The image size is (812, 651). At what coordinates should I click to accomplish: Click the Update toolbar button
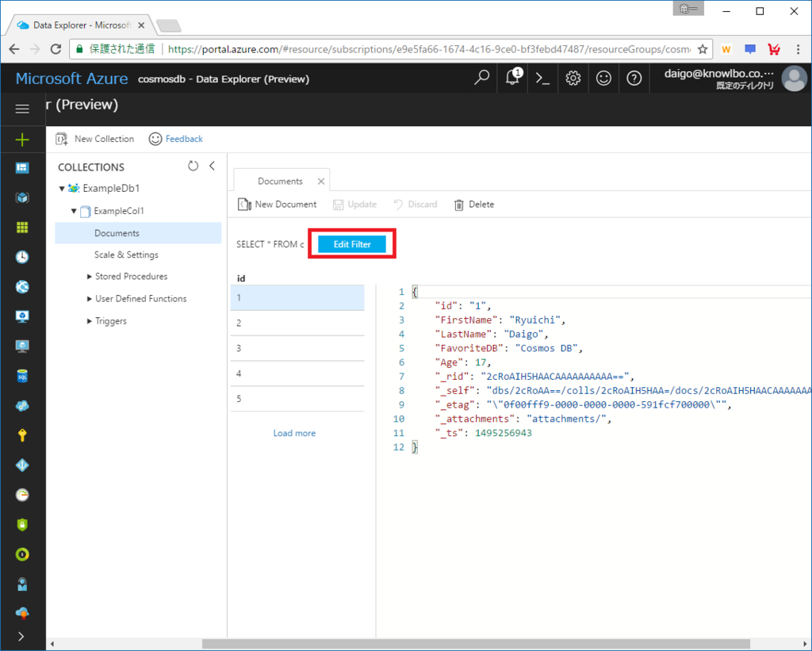point(354,205)
